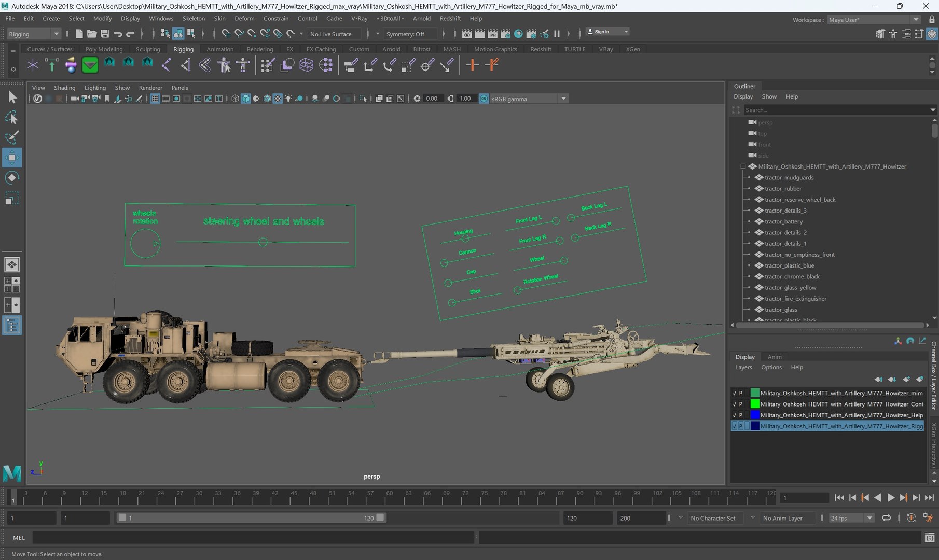Open the 24 fps frame rate dropdown
The height and width of the screenshot is (560, 939).
click(851, 518)
